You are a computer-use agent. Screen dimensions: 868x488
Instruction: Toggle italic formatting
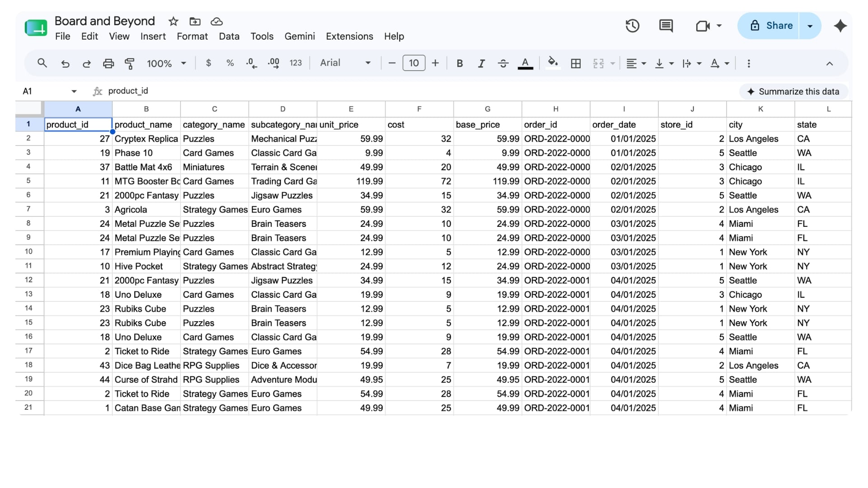pyautogui.click(x=481, y=64)
